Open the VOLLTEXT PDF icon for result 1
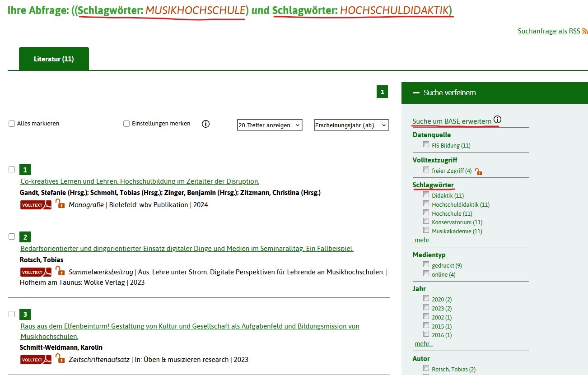This screenshot has width=588, height=375. [36, 205]
